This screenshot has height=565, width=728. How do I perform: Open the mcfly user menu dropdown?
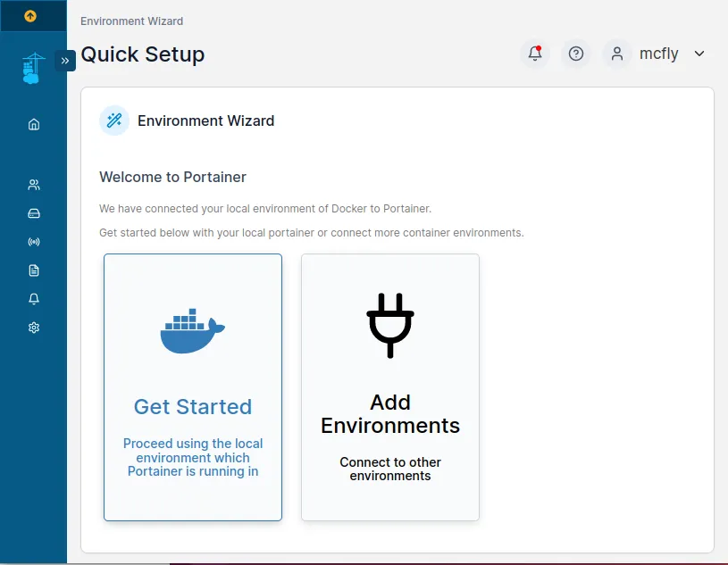699,54
